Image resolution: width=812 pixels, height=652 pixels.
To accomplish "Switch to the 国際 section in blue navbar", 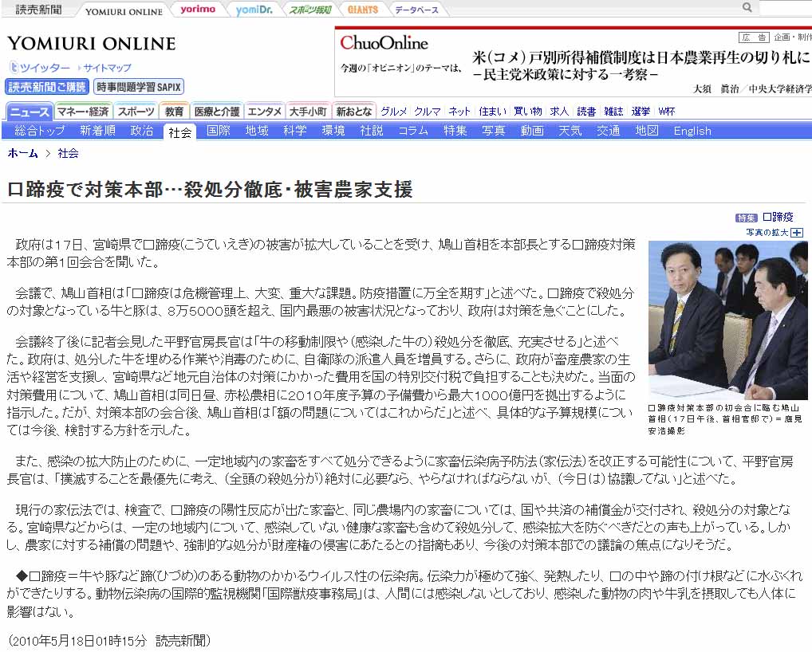I will [219, 131].
